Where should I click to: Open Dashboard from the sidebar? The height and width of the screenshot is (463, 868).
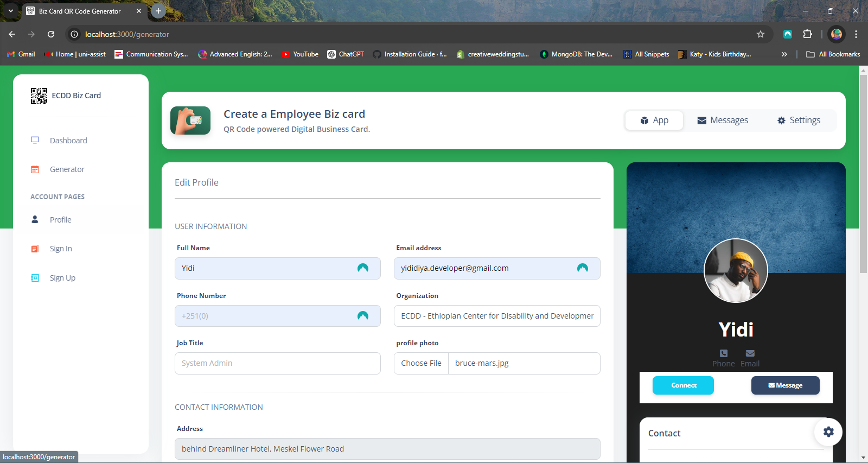point(68,141)
